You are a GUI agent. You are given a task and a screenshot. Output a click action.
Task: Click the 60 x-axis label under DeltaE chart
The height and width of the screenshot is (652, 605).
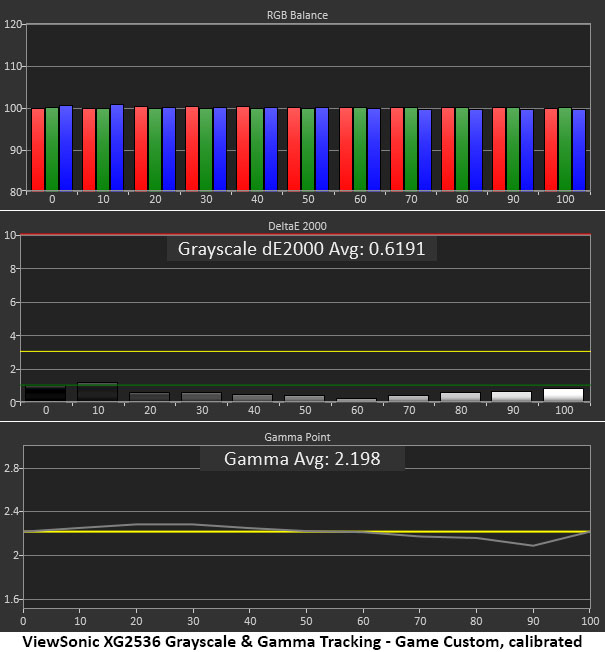click(357, 410)
